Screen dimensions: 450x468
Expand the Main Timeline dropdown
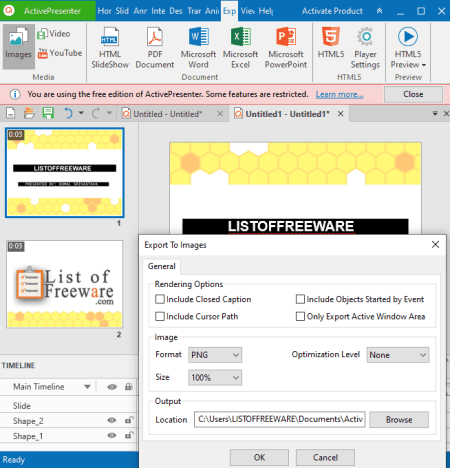[87, 387]
